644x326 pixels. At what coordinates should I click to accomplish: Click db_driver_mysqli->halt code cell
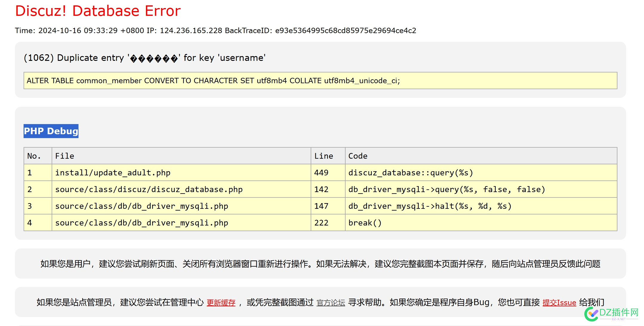pyautogui.click(x=481, y=206)
